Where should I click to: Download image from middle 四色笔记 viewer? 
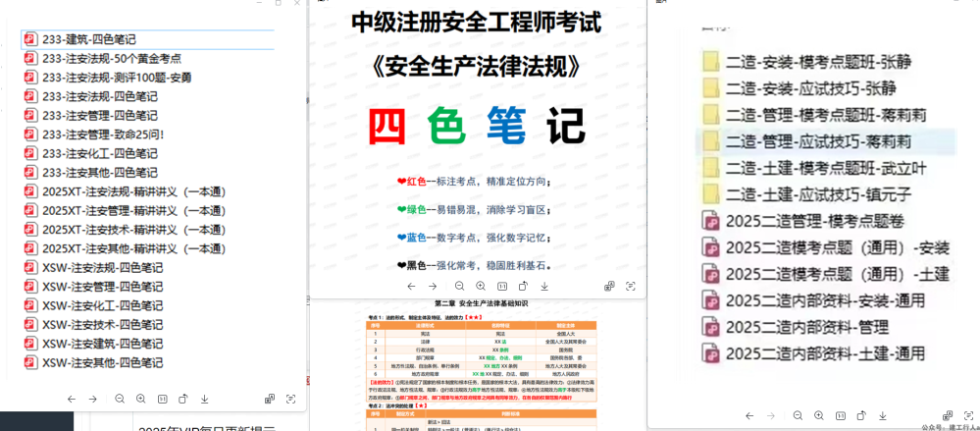[x=544, y=286]
